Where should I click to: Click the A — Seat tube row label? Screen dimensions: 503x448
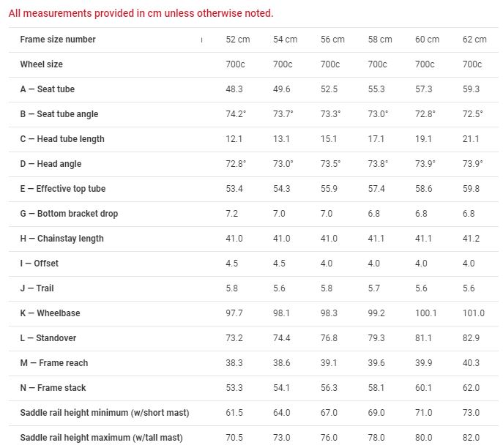pyautogui.click(x=48, y=89)
